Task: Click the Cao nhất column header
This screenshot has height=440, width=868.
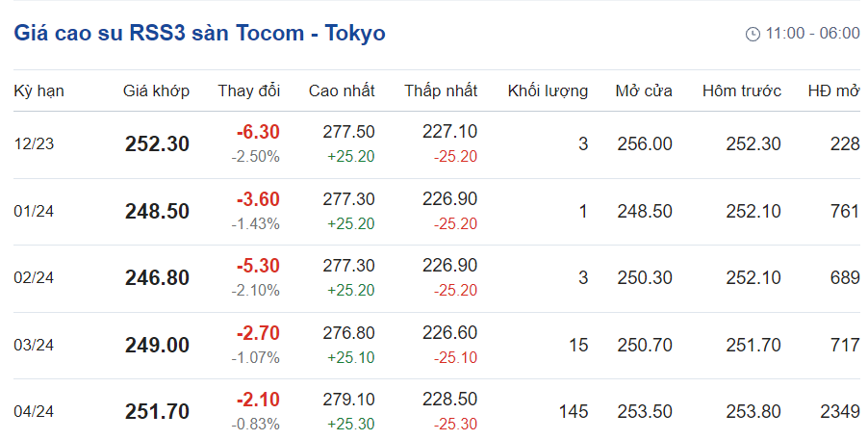Action: tap(342, 91)
